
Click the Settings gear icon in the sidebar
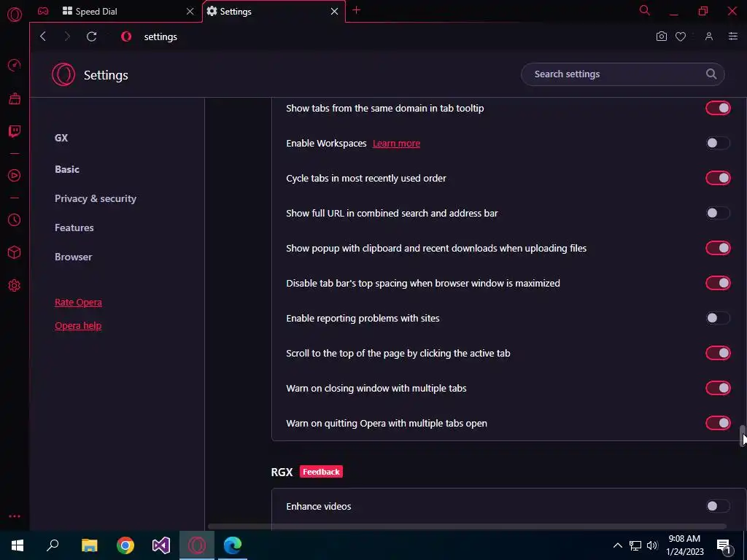point(15,286)
